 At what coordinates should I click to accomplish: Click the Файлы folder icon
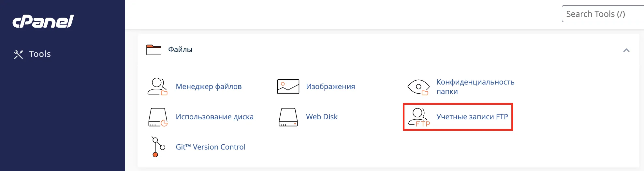[x=154, y=50]
